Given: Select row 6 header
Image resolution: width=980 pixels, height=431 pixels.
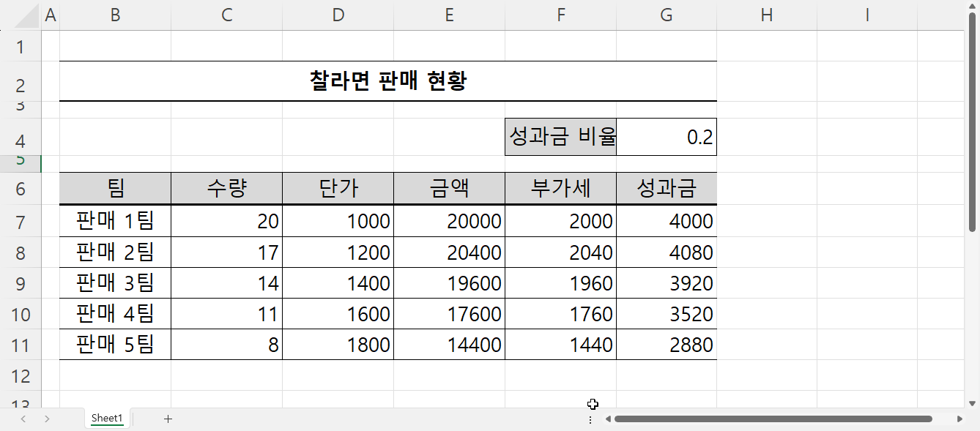Looking at the screenshot, I should coord(21,189).
